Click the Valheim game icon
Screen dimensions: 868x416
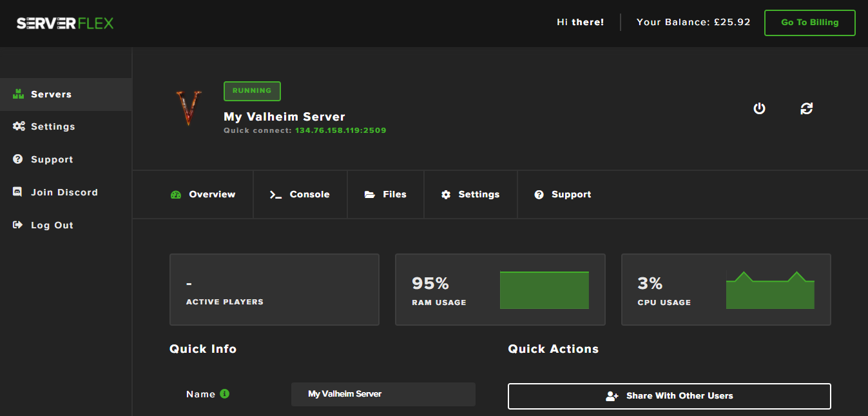pyautogui.click(x=188, y=108)
